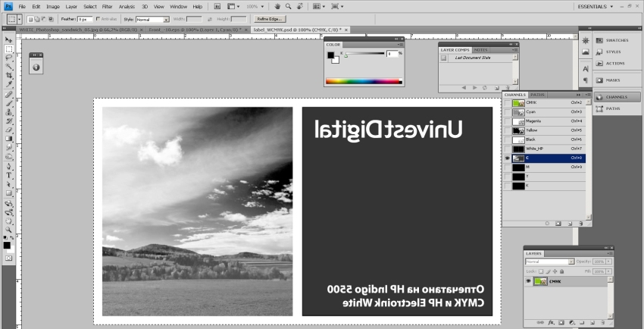Hide the CMYK layer in Layers panel

click(x=528, y=281)
